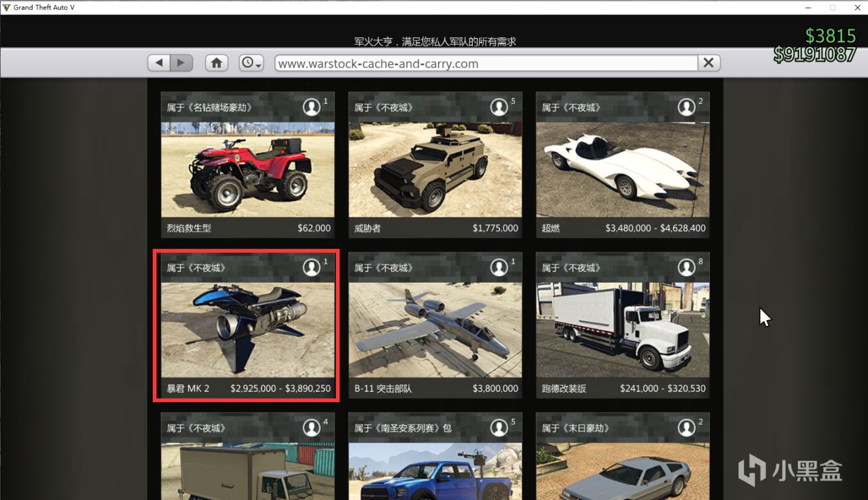Click the 军火大亨 site tagline
This screenshot has height=500, width=868.
[435, 42]
